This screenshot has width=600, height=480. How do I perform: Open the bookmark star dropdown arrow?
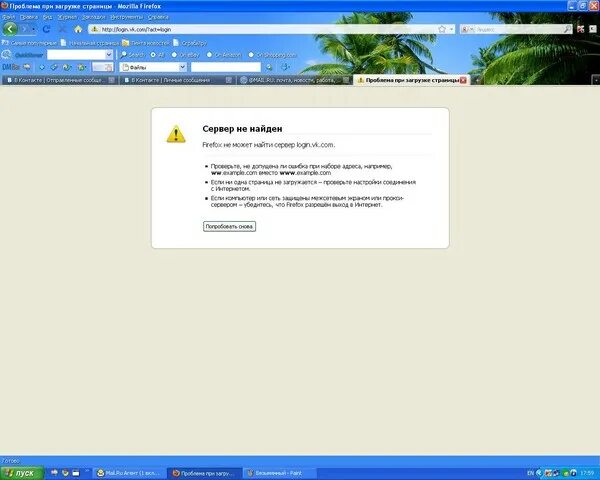[452, 29]
